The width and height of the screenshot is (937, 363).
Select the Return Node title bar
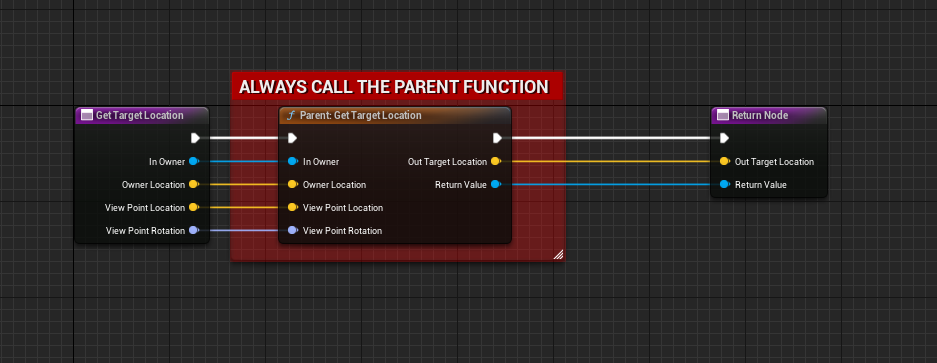[x=769, y=115]
